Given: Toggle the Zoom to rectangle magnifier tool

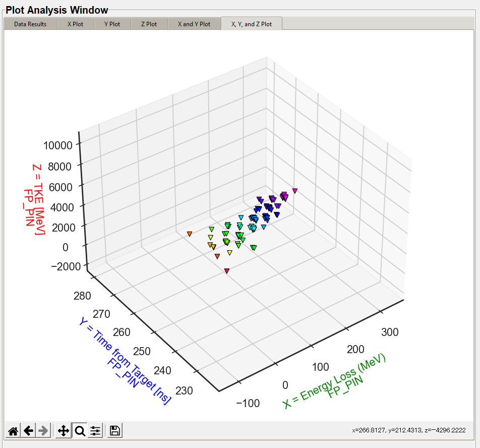Looking at the screenshot, I should (79, 430).
